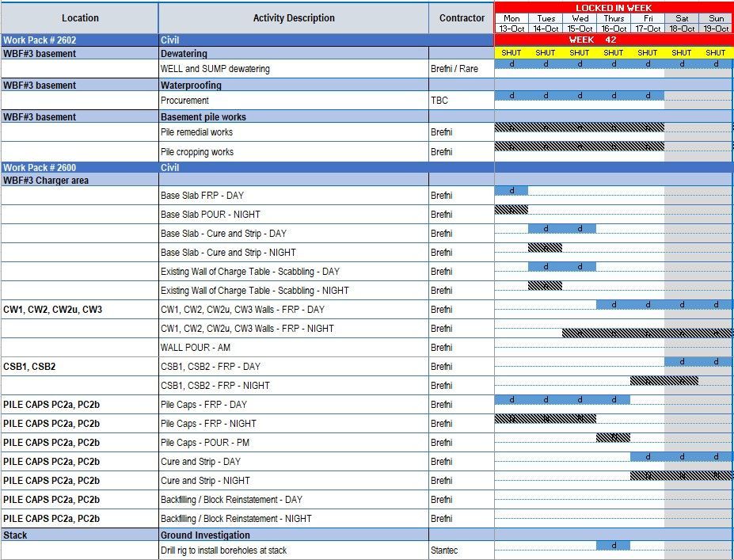
Task: Click CSB1, CSB2 - FRP - NIGHT activity
Action: click(294, 386)
